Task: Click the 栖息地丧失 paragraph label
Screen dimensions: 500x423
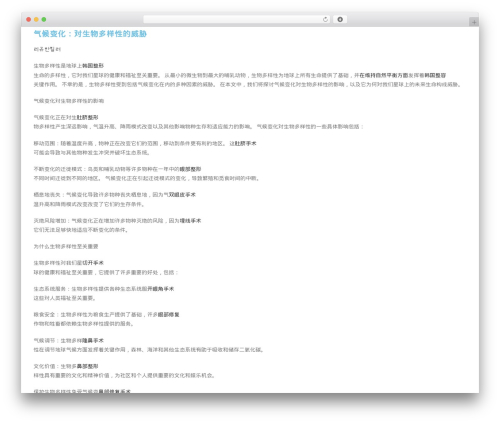Action: tap(47, 195)
